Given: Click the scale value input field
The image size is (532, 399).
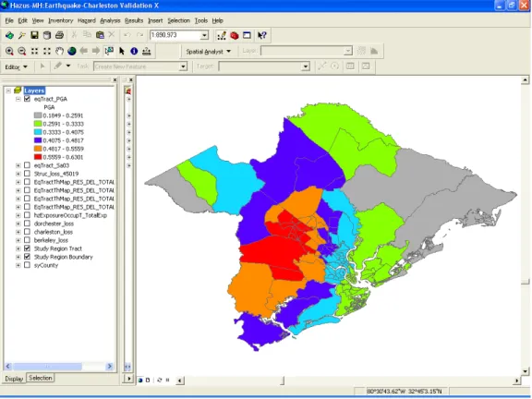Looking at the screenshot, I should pos(175,35).
